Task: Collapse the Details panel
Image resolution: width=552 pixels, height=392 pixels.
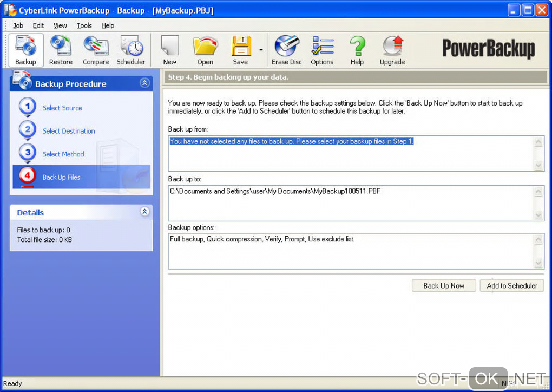Action: pos(144,211)
